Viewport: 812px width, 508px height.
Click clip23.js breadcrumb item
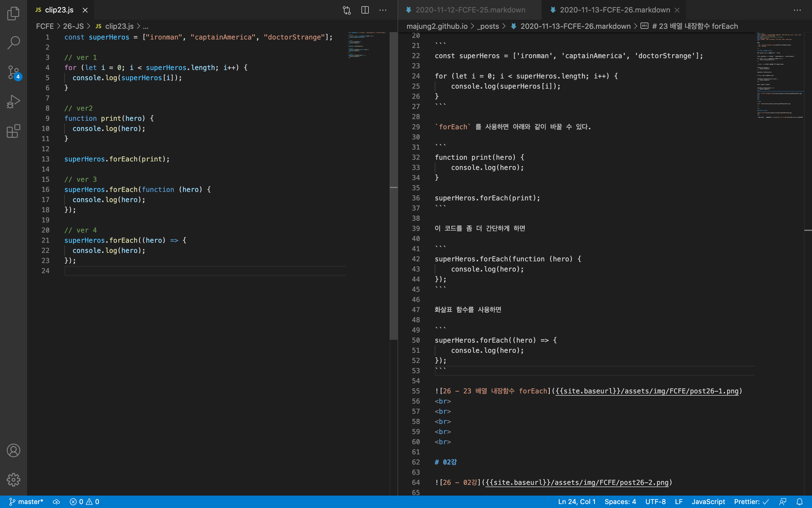(x=119, y=26)
